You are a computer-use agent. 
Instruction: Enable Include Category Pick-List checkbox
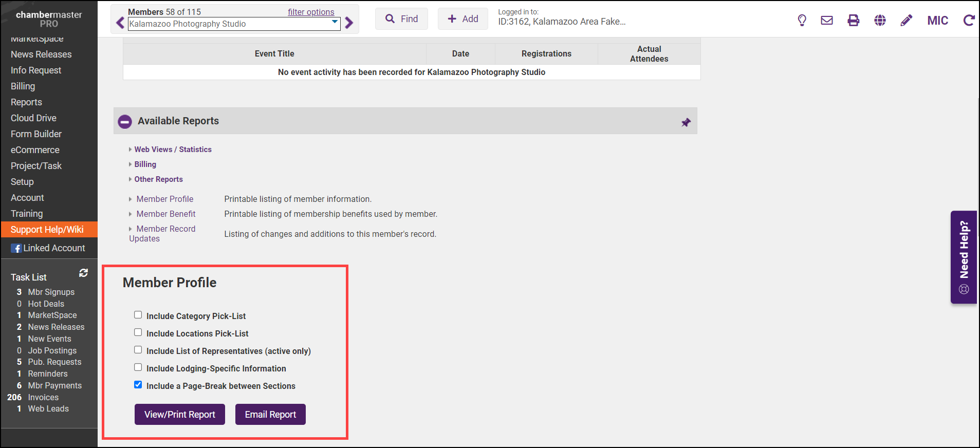[x=138, y=315]
